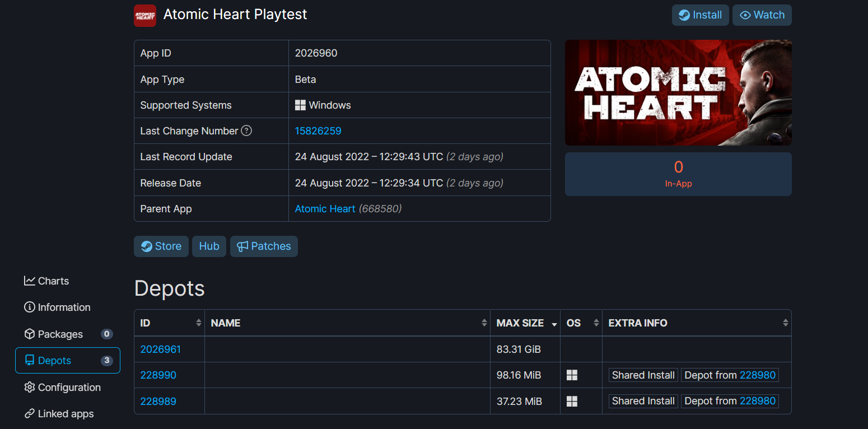Screen dimensions: 868x429
Task: Click the Atomic Heart Playtest title
Action: click(235, 15)
